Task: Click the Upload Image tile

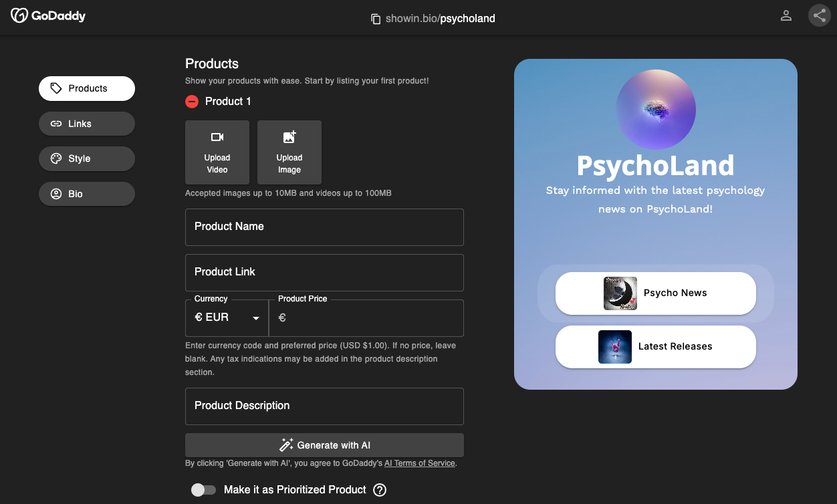Action: [x=289, y=152]
